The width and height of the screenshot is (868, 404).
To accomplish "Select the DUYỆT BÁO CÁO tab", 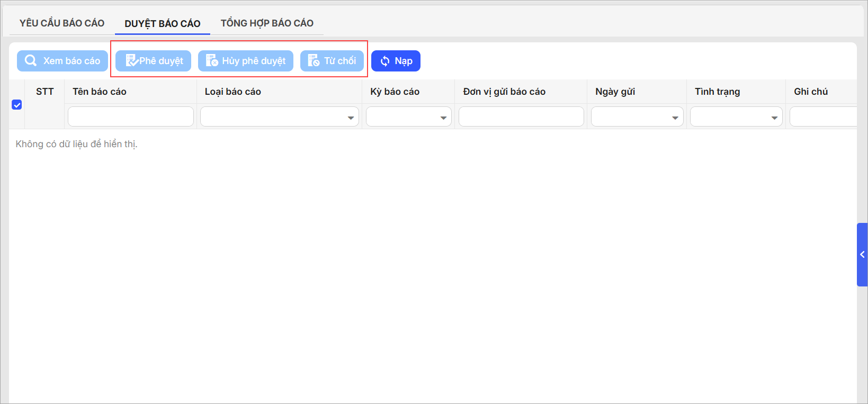I will click(x=163, y=24).
